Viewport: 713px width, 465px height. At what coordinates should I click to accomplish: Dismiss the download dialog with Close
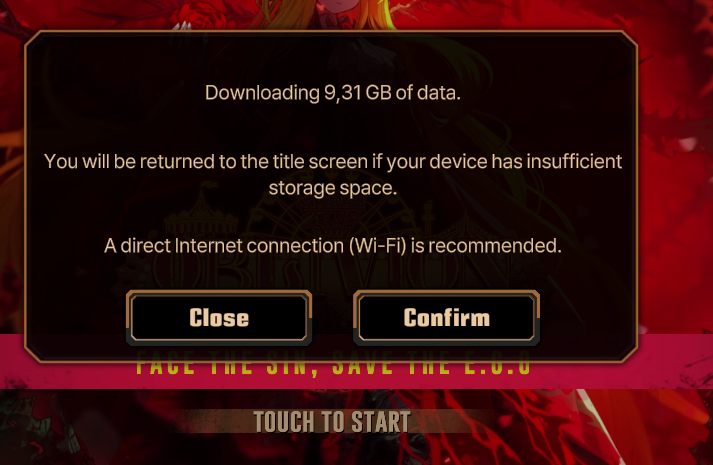tap(219, 318)
